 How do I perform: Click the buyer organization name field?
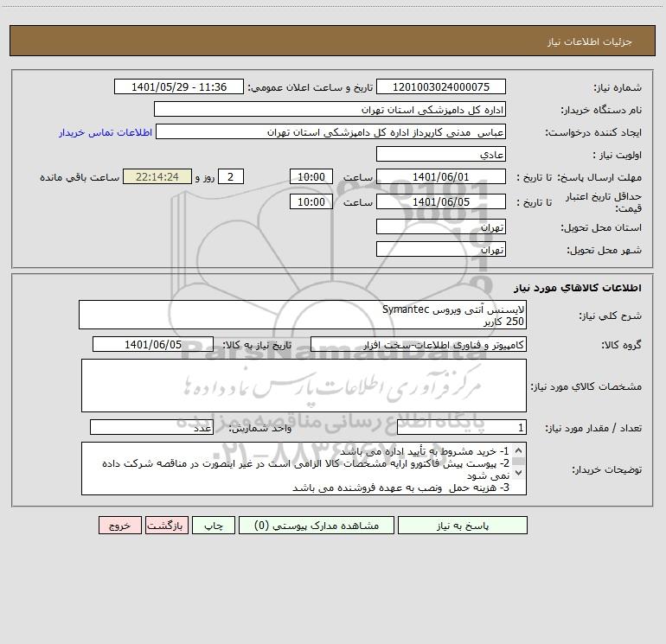(330, 110)
